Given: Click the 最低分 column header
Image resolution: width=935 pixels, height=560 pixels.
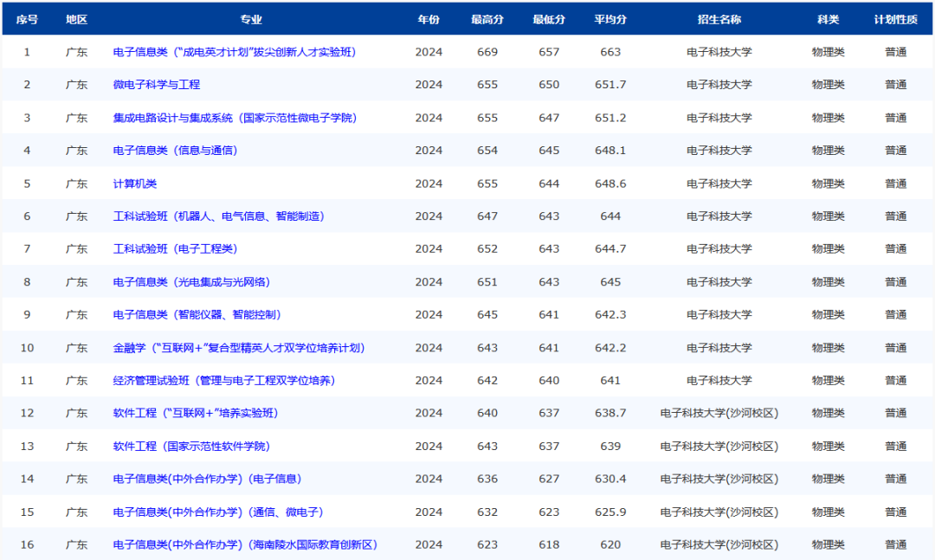Looking at the screenshot, I should (x=549, y=19).
